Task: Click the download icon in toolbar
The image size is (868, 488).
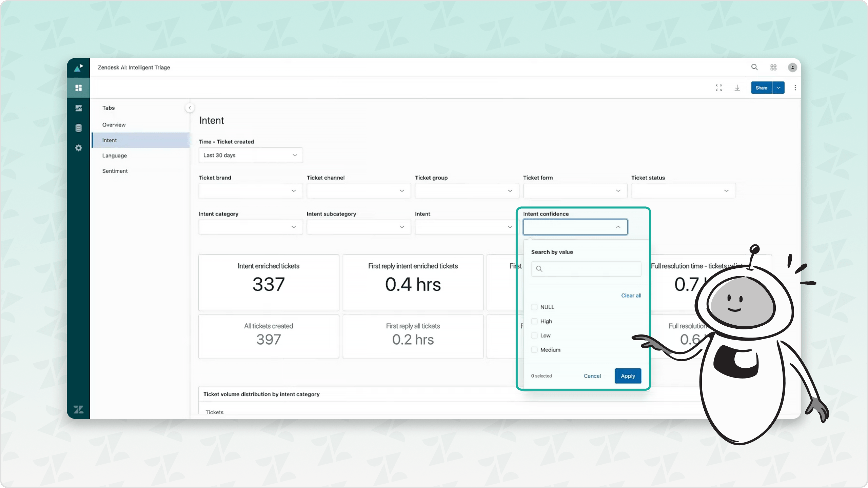Action: click(x=737, y=87)
